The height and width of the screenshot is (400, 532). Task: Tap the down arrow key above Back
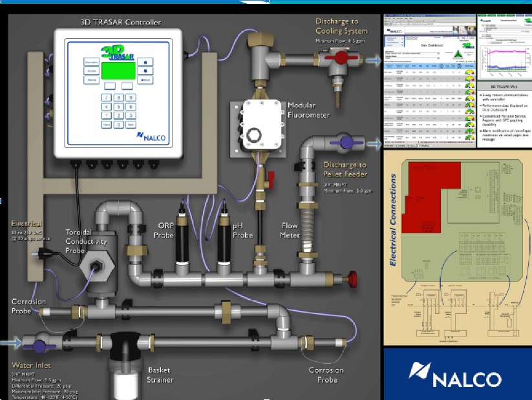145,71
